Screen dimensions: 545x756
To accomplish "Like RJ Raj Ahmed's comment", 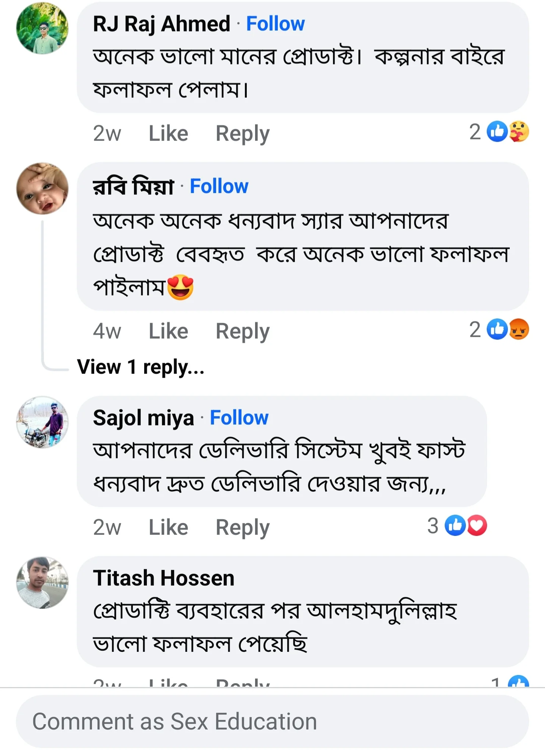I will point(168,133).
